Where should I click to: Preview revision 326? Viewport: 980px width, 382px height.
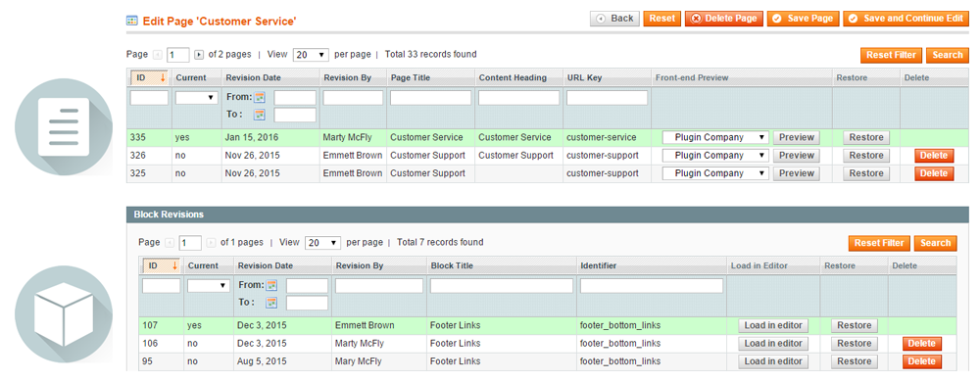click(x=796, y=156)
